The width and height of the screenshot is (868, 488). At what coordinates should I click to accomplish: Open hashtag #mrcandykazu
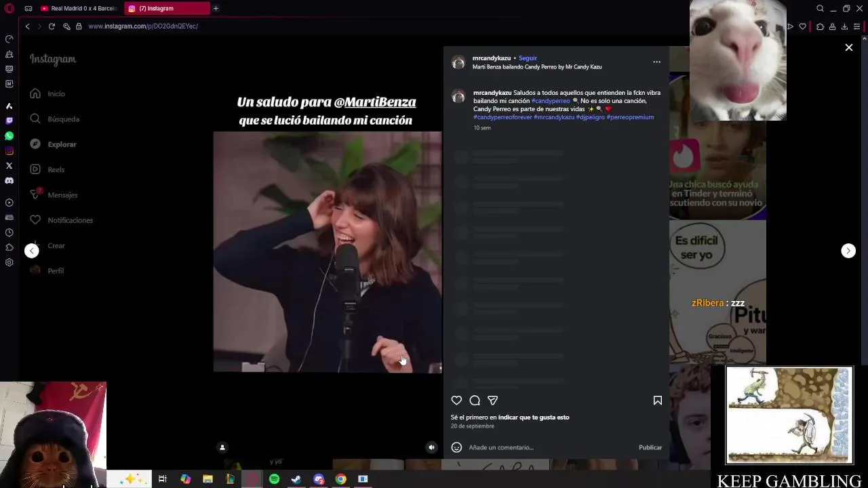[x=554, y=117]
